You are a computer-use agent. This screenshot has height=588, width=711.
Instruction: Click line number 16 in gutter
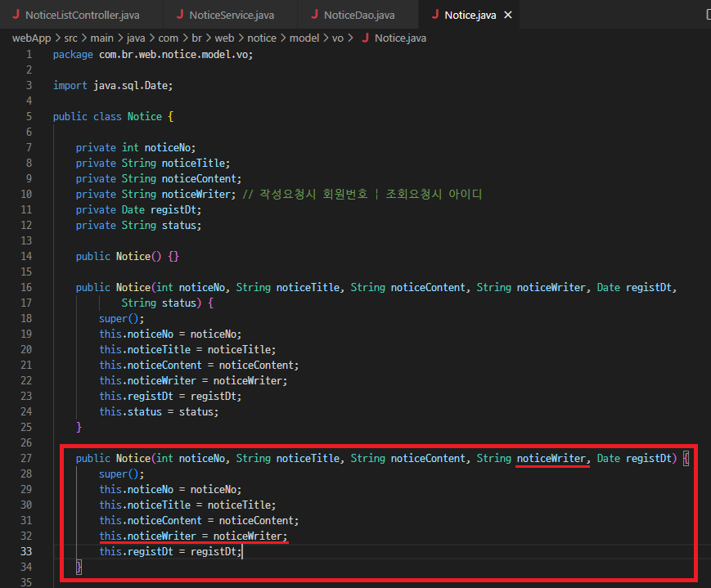tap(26, 287)
